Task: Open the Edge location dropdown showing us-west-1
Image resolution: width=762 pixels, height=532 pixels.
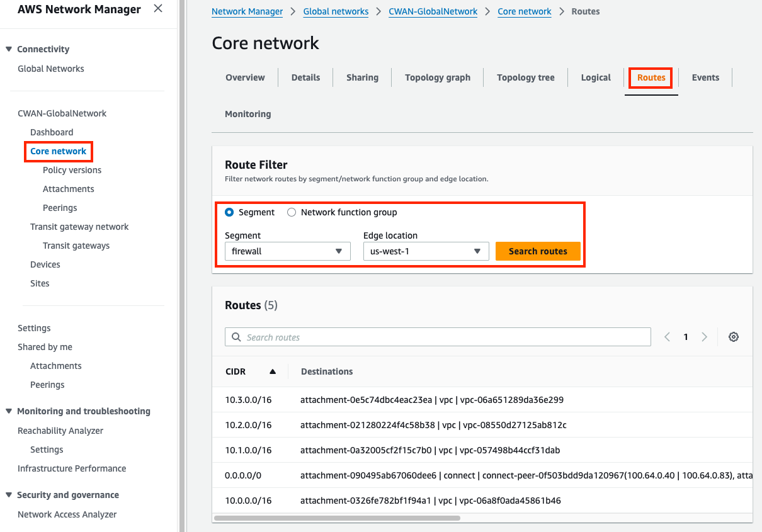Action: pyautogui.click(x=426, y=251)
